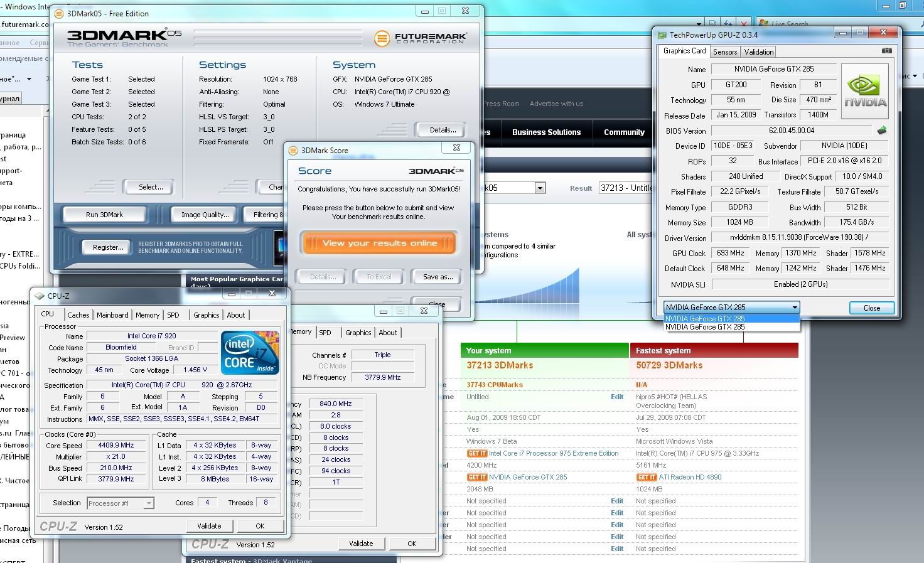
Task: Open Business Solutions in website navigation
Action: point(546,132)
